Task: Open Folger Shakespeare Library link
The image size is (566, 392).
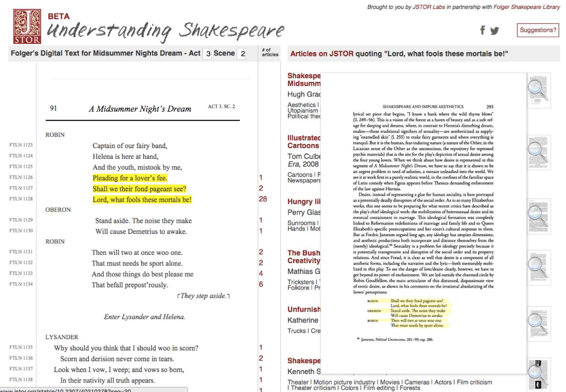Action: click(x=527, y=7)
